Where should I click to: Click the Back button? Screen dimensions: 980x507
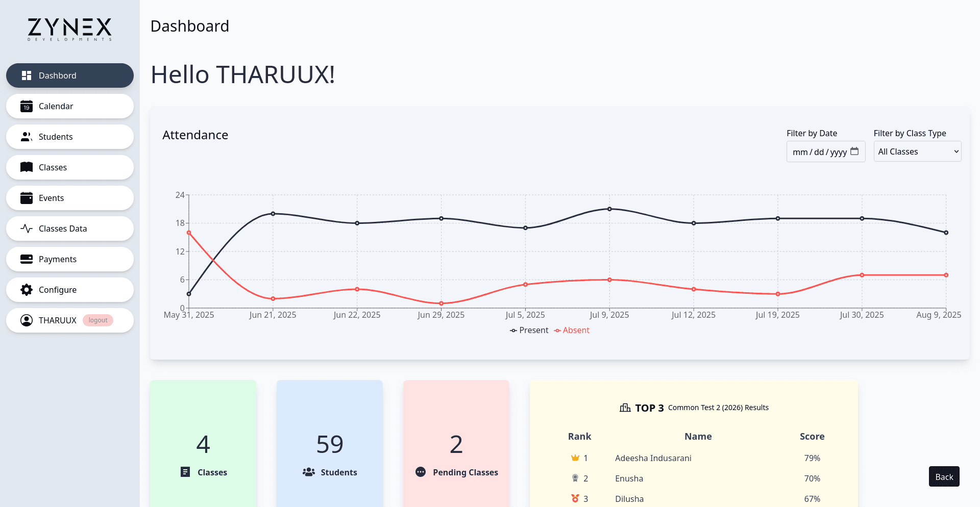944,477
